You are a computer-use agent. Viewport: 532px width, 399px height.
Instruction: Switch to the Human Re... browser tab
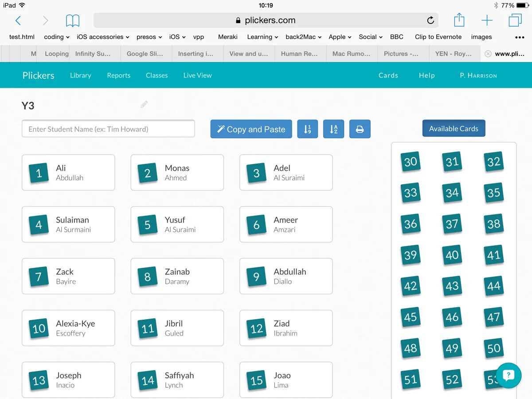[x=301, y=54]
